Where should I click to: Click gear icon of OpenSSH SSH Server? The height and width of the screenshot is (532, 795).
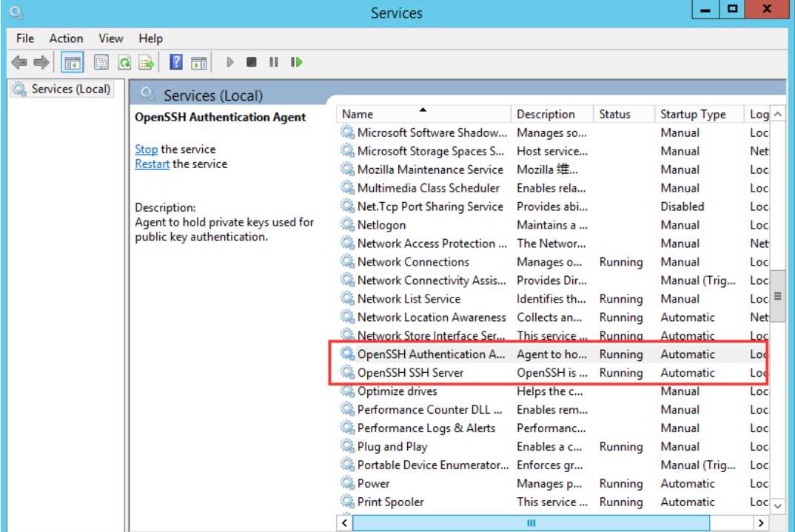(347, 372)
